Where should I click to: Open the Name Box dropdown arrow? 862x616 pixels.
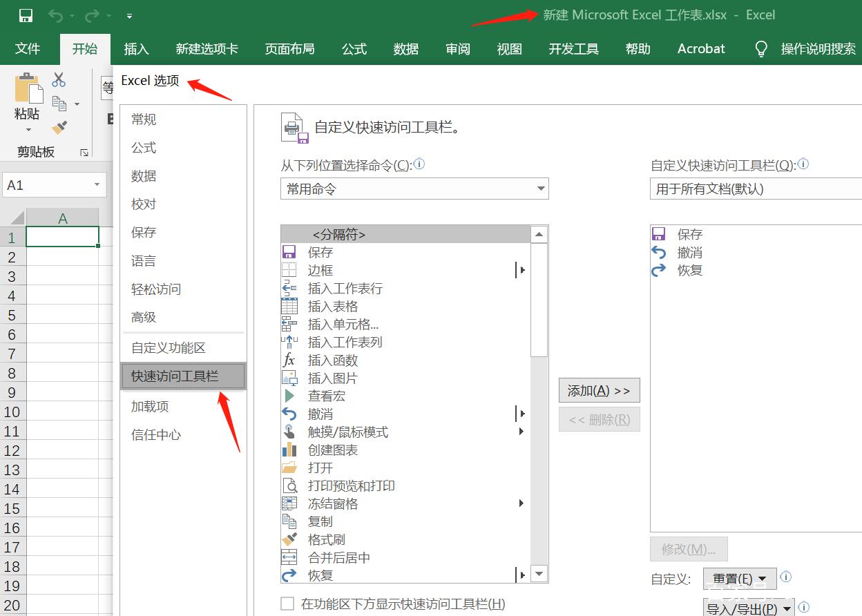(x=97, y=185)
